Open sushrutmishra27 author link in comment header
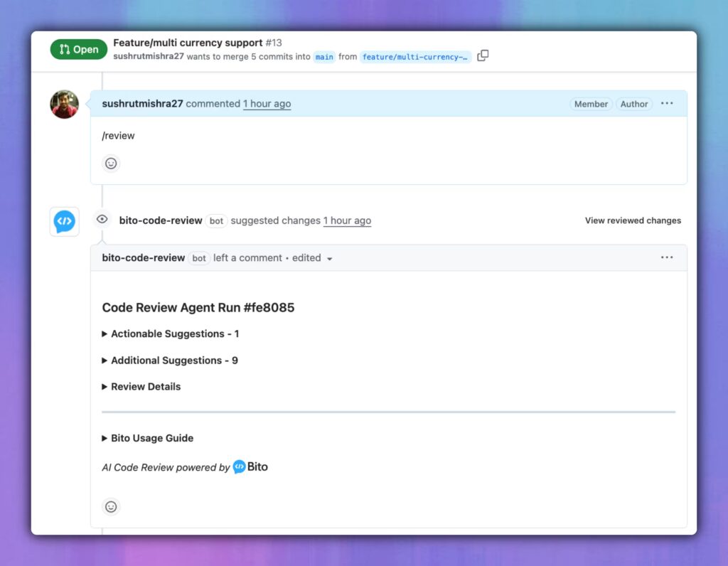The width and height of the screenshot is (728, 566). [142, 104]
